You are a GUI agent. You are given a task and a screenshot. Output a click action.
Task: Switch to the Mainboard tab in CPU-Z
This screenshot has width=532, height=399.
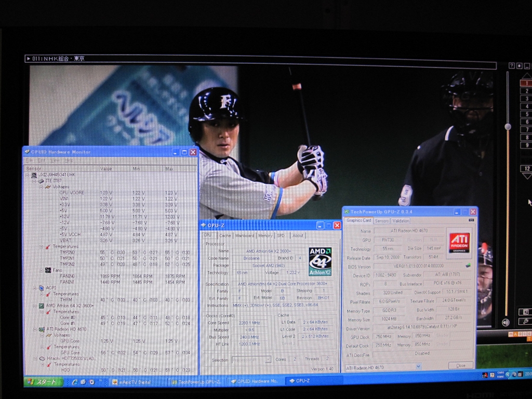(x=244, y=236)
